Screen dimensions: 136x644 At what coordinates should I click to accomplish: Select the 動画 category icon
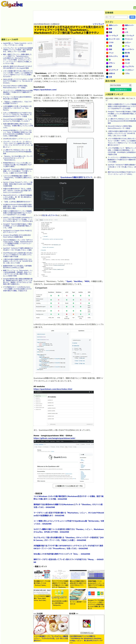click(x=107, y=32)
